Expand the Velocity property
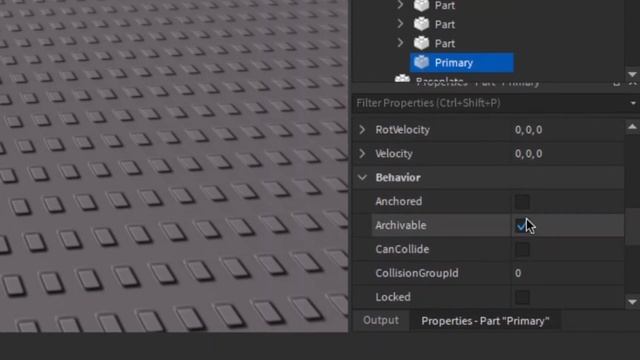This screenshot has width=640, height=360. click(x=362, y=153)
